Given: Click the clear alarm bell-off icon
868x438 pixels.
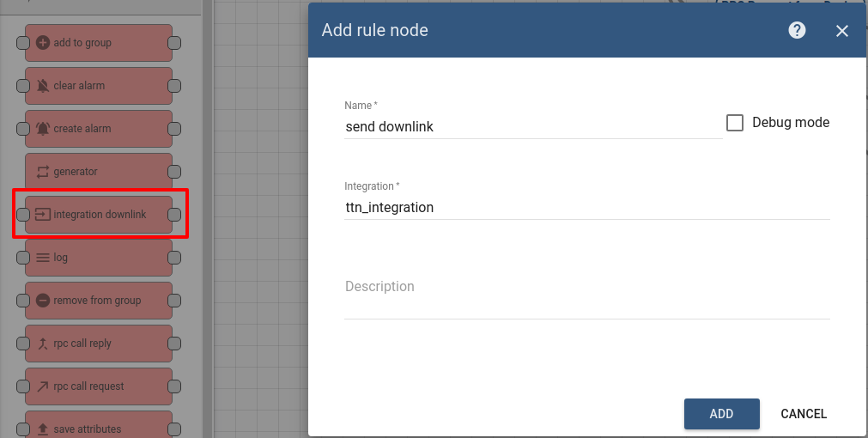Looking at the screenshot, I should [x=43, y=86].
